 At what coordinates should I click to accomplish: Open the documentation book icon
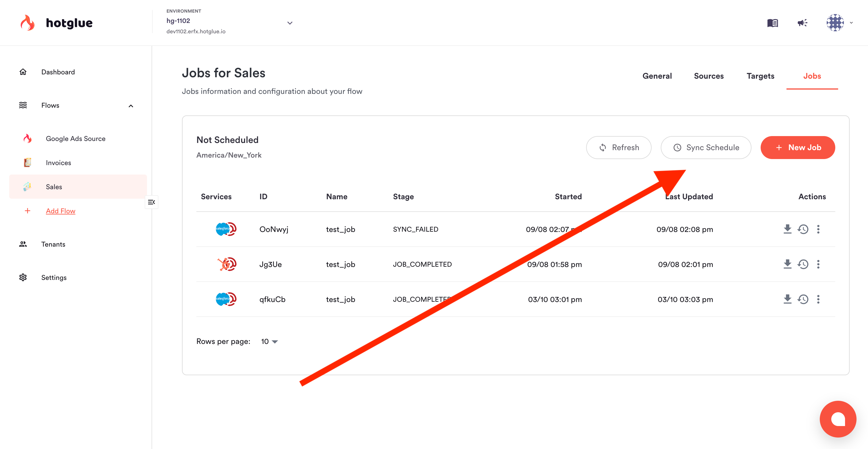point(772,23)
